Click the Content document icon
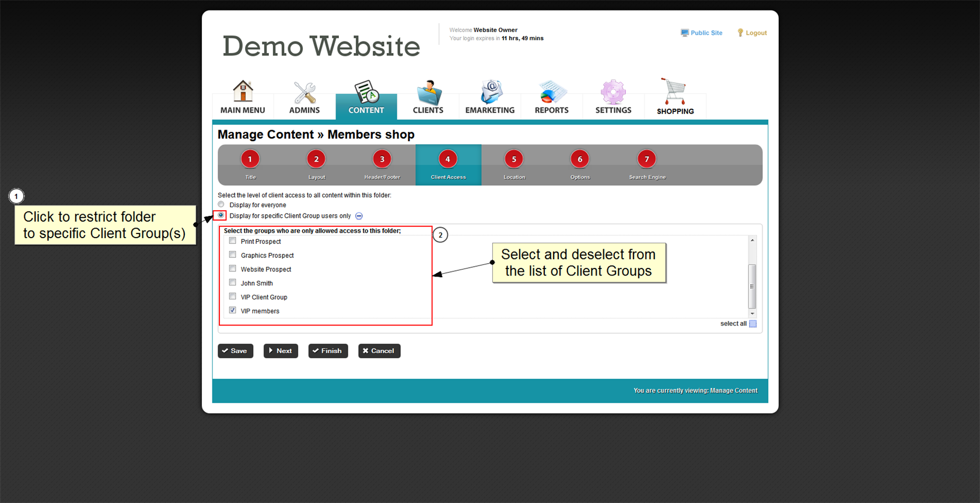Image resolution: width=980 pixels, height=503 pixels. [366, 92]
